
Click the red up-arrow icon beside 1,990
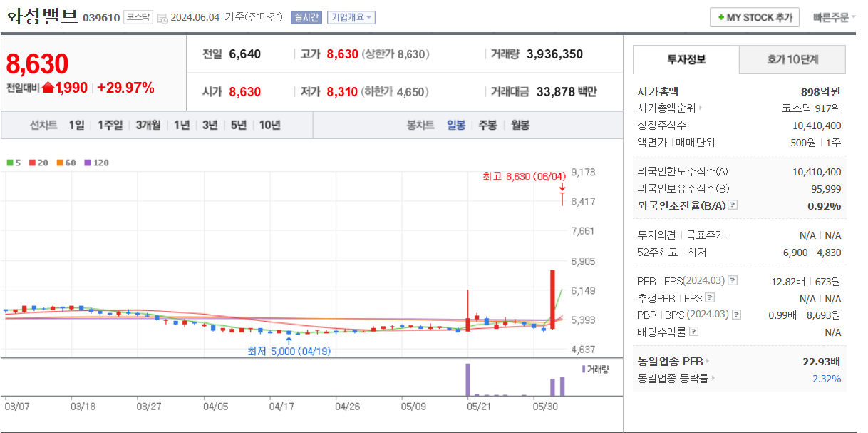click(48, 88)
